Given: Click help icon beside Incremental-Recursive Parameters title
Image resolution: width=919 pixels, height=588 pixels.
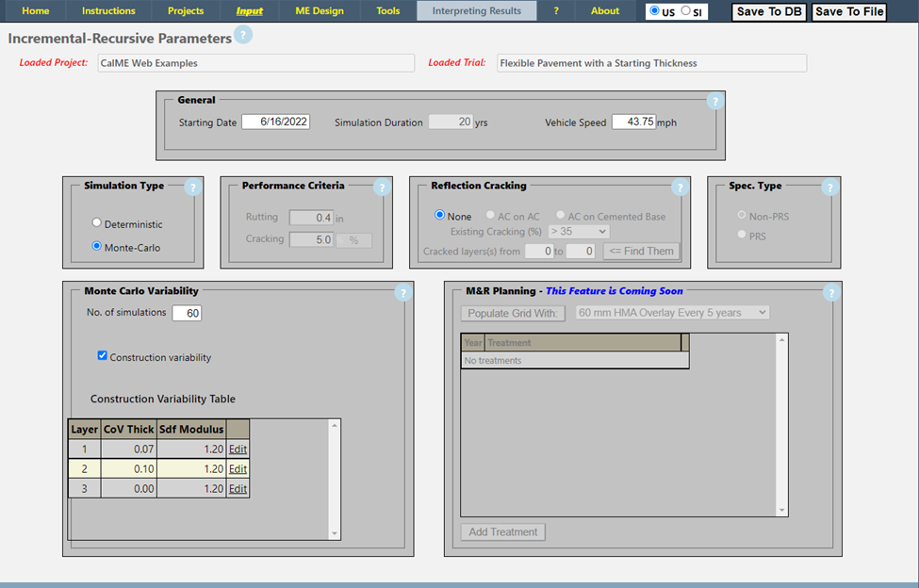Looking at the screenshot, I should click(x=243, y=37).
